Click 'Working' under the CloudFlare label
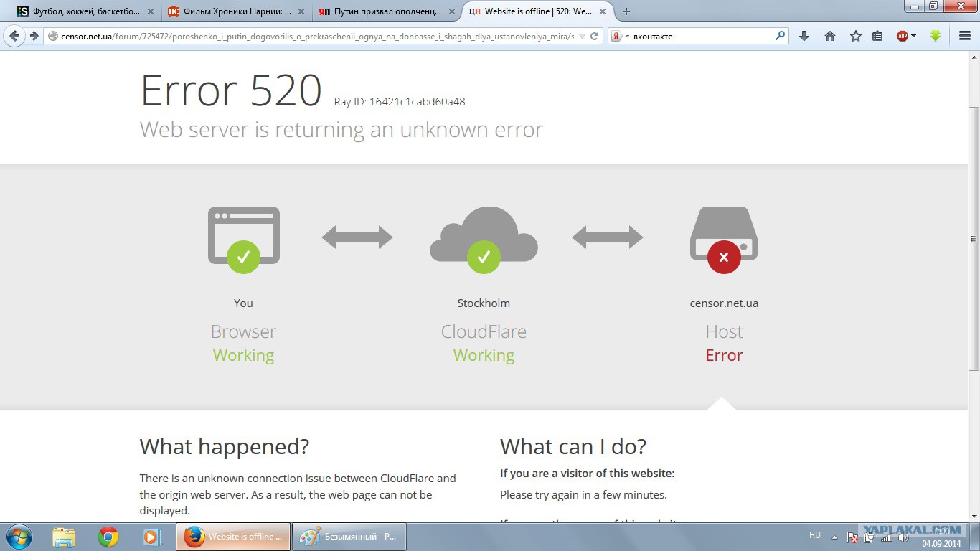Screen dimensions: 980x551 click(484, 355)
